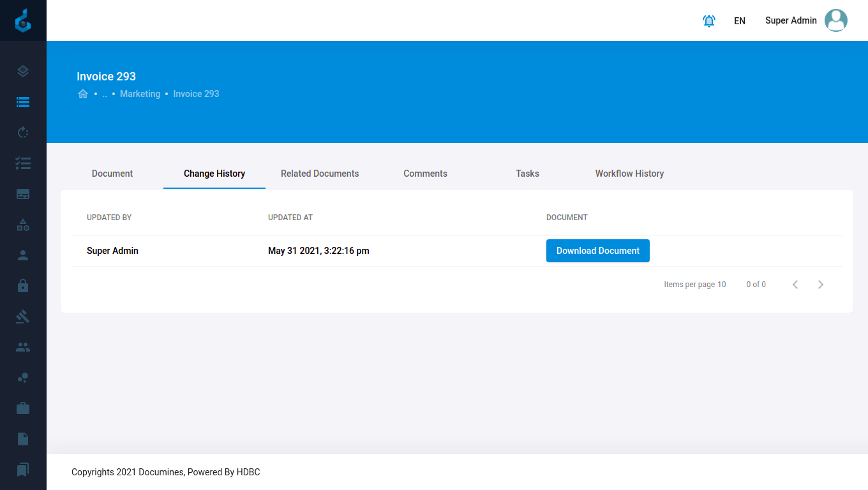Switch to the Comments tab
The width and height of the screenshot is (868, 490).
(x=425, y=174)
